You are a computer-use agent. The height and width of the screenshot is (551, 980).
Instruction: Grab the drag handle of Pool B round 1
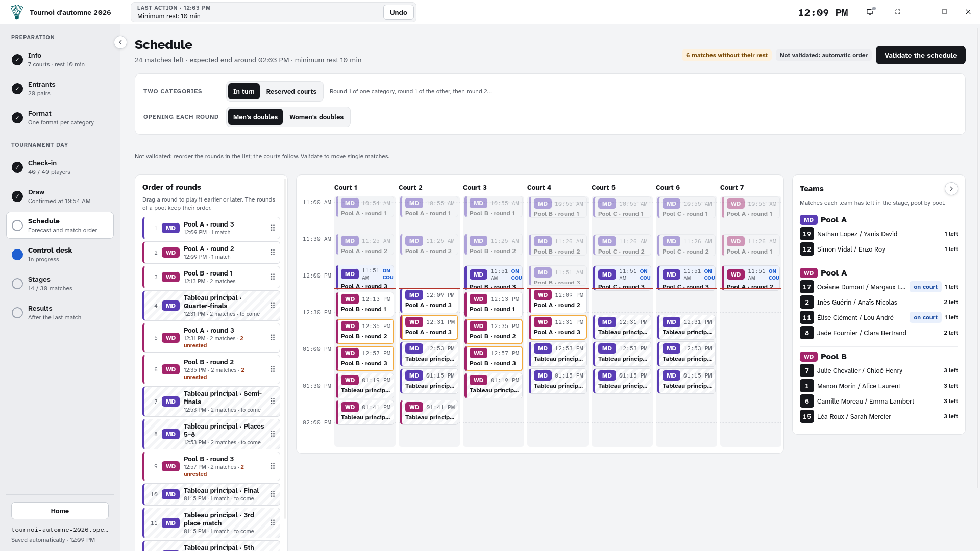273,277
